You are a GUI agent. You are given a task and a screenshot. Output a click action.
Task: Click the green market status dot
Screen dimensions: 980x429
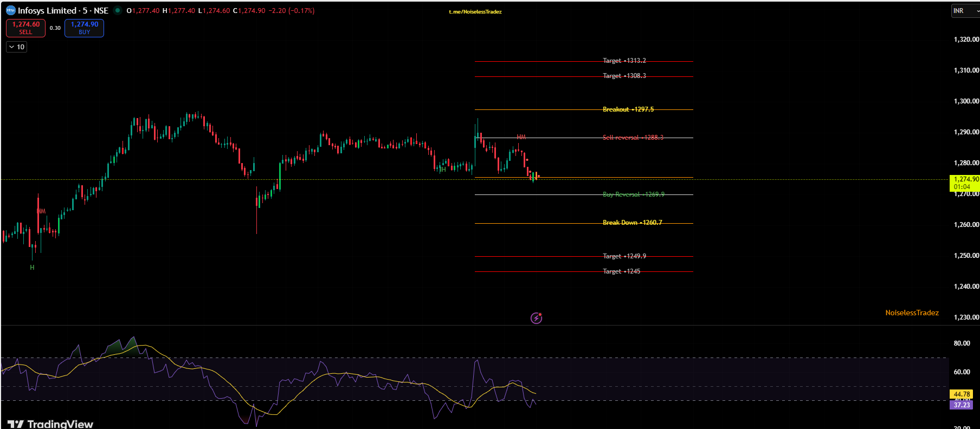point(118,10)
